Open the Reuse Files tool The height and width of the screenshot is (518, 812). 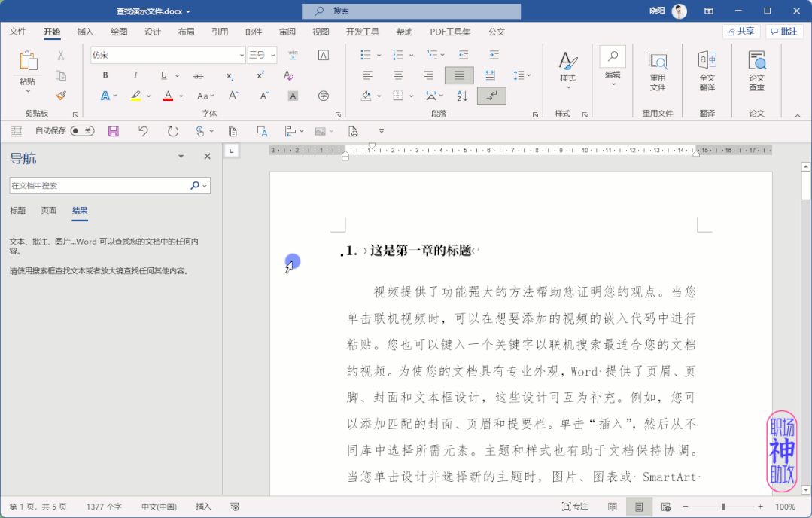(658, 72)
